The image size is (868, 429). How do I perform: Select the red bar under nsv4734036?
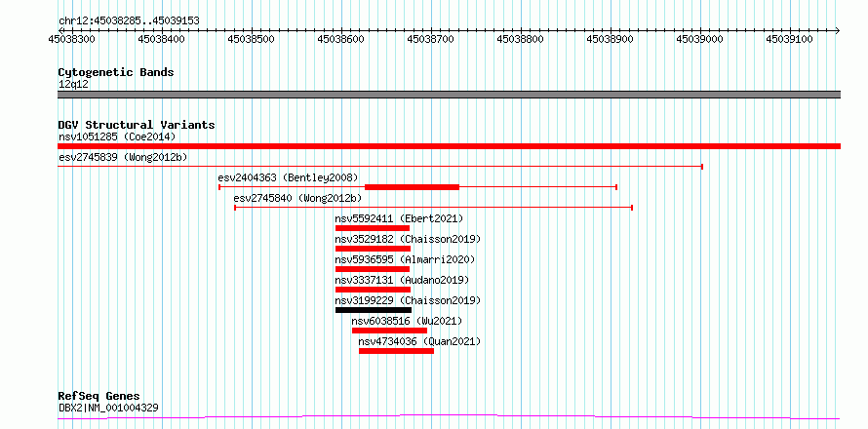coord(396,351)
